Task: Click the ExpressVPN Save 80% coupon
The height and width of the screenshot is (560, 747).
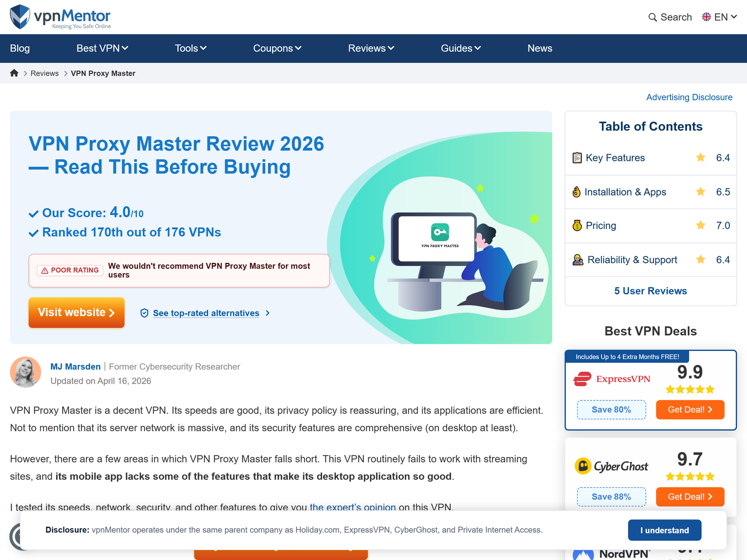Action: 611,410
